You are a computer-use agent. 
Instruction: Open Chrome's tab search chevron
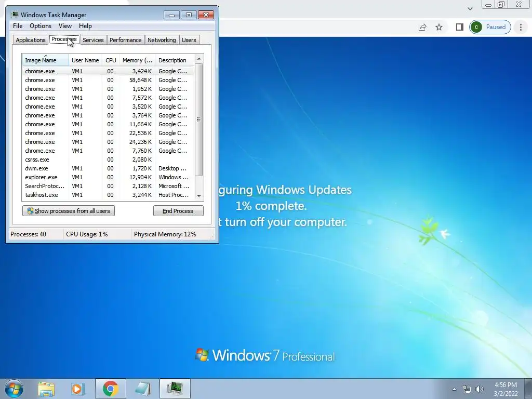(470, 9)
